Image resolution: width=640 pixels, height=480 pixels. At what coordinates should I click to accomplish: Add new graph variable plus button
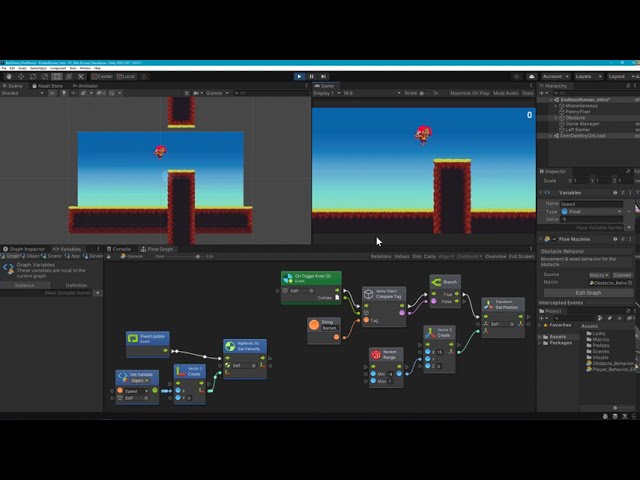(x=98, y=293)
